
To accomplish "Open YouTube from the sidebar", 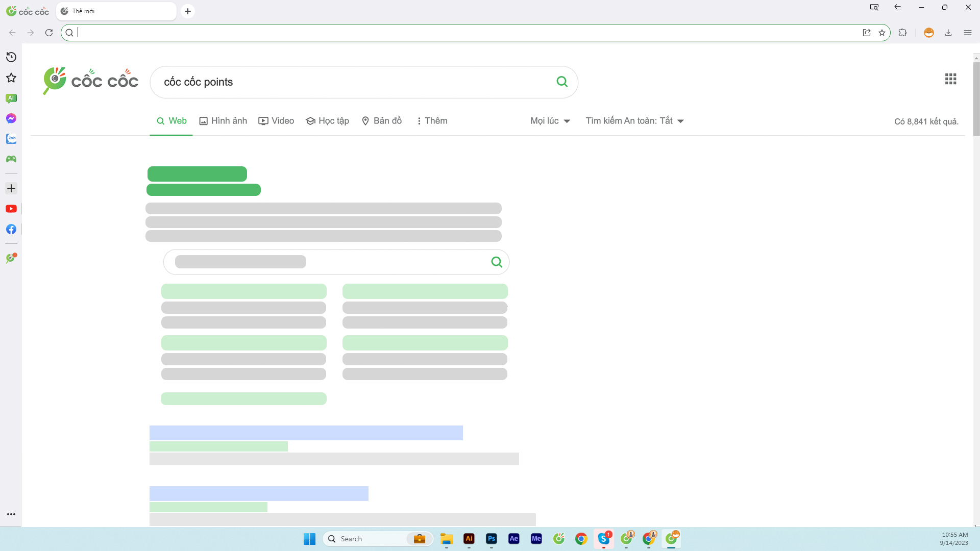I will 11,209.
